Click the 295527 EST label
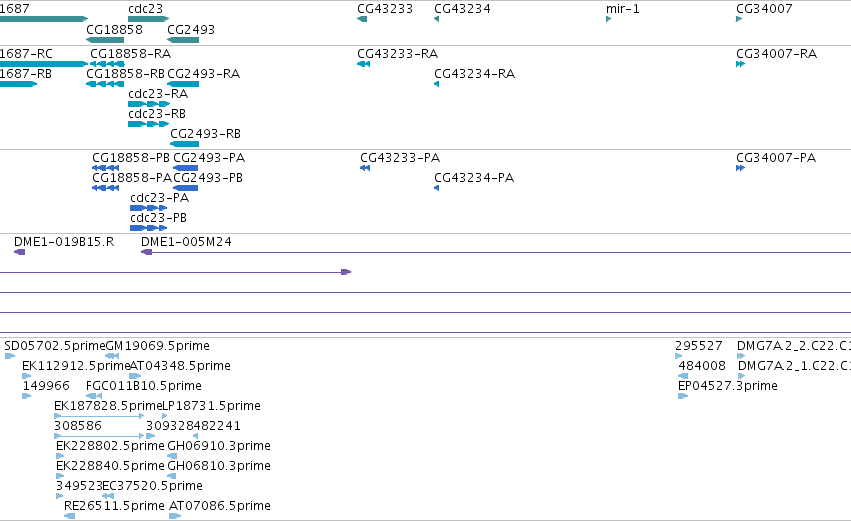 click(698, 346)
